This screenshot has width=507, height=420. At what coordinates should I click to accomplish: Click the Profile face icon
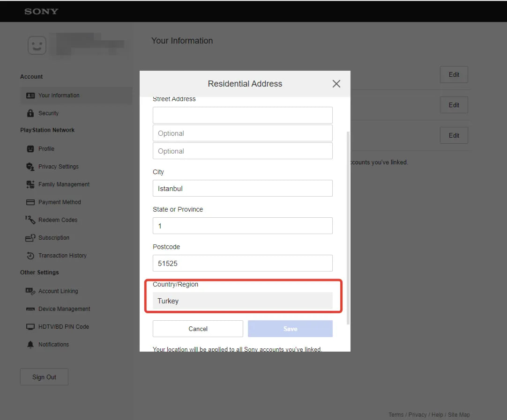[30, 149]
